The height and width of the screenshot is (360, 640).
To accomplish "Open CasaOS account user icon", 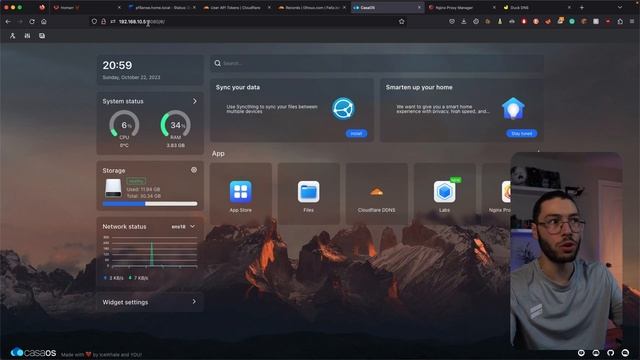I will [x=13, y=36].
